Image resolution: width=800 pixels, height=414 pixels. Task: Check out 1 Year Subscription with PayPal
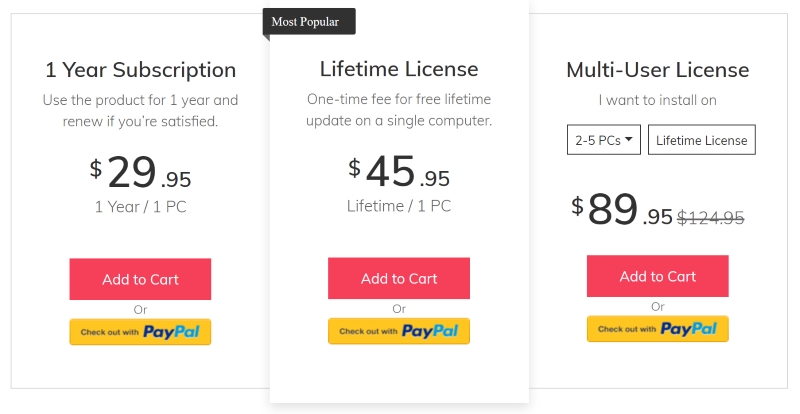(x=140, y=332)
